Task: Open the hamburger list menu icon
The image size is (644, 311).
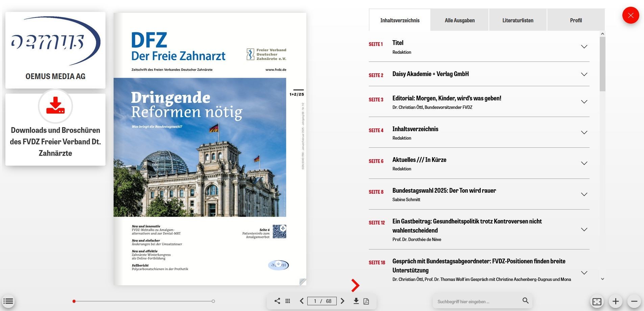Action: (8, 301)
